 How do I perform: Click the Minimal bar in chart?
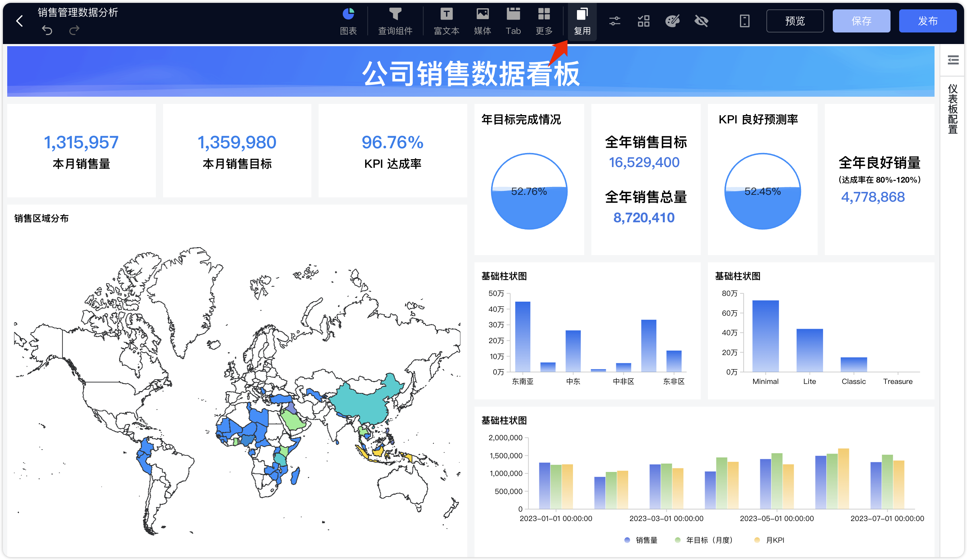pyautogui.click(x=765, y=336)
